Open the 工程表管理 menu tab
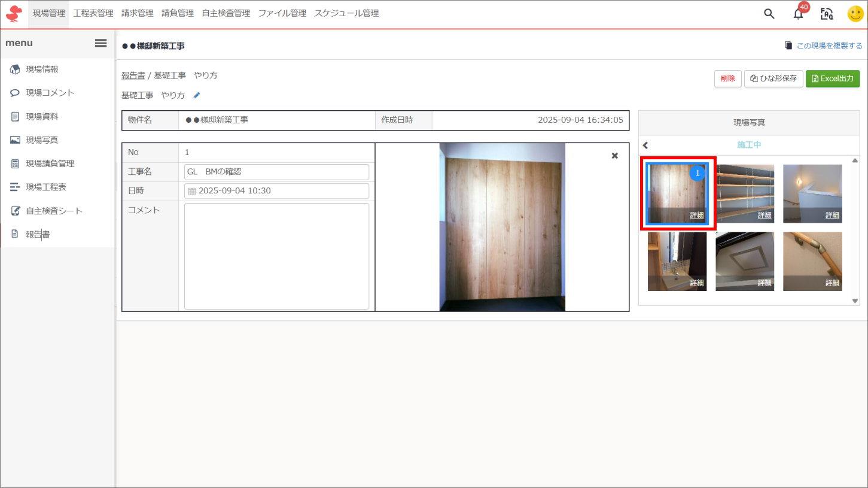The width and height of the screenshot is (868, 488). point(93,13)
